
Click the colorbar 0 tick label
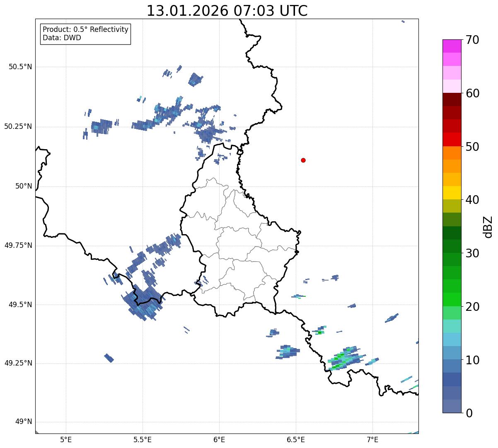tap(469, 413)
